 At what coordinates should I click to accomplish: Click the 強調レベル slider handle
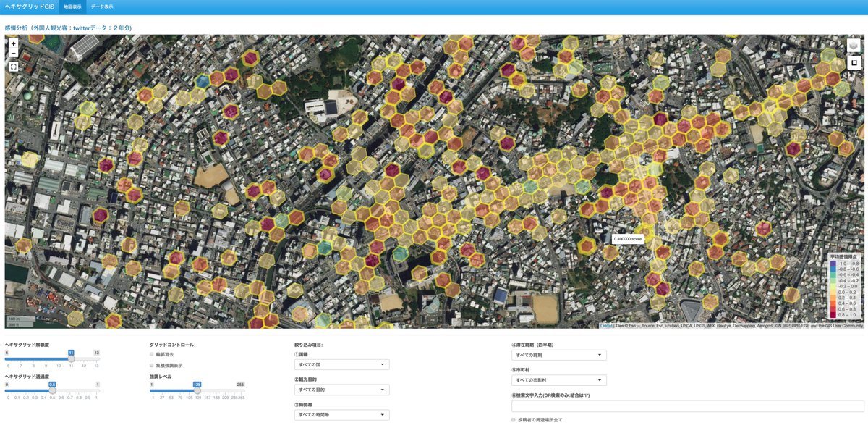tap(197, 390)
